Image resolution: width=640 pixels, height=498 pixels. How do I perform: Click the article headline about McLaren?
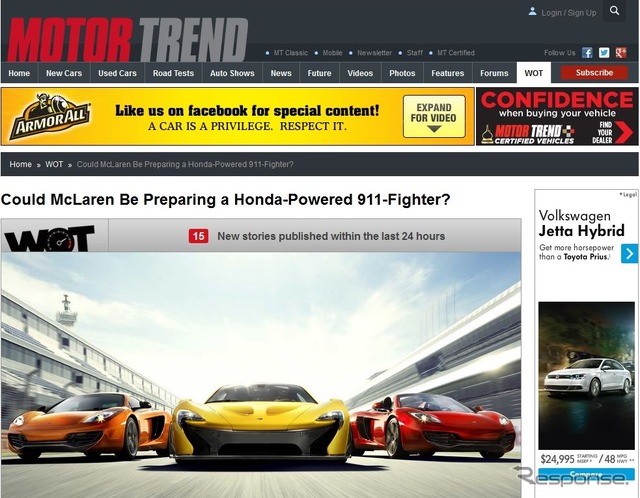pyautogui.click(x=225, y=200)
